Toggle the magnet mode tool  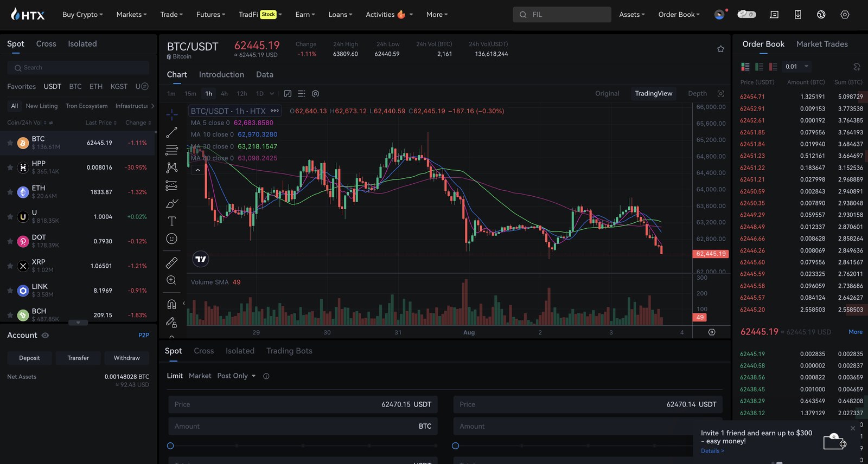point(171,304)
